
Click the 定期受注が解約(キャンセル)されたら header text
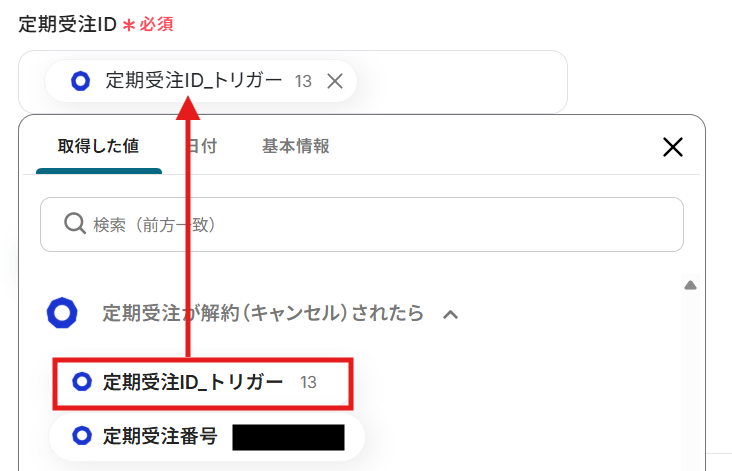pos(263,313)
